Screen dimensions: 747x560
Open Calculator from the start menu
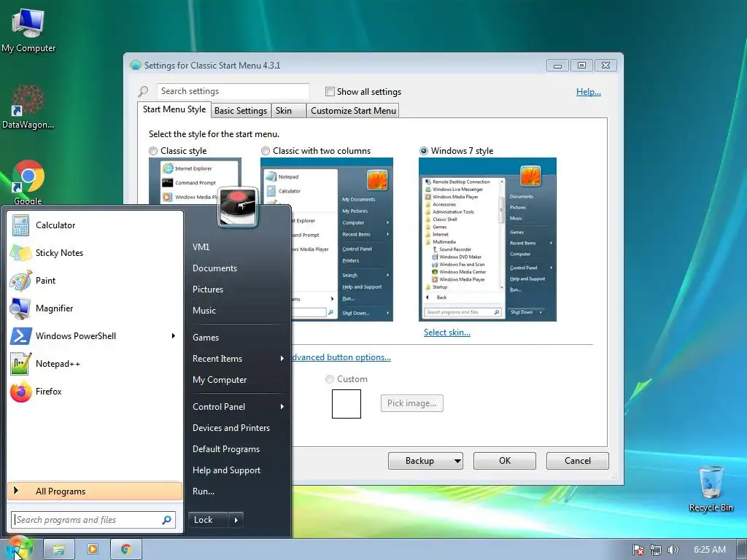pos(95,225)
